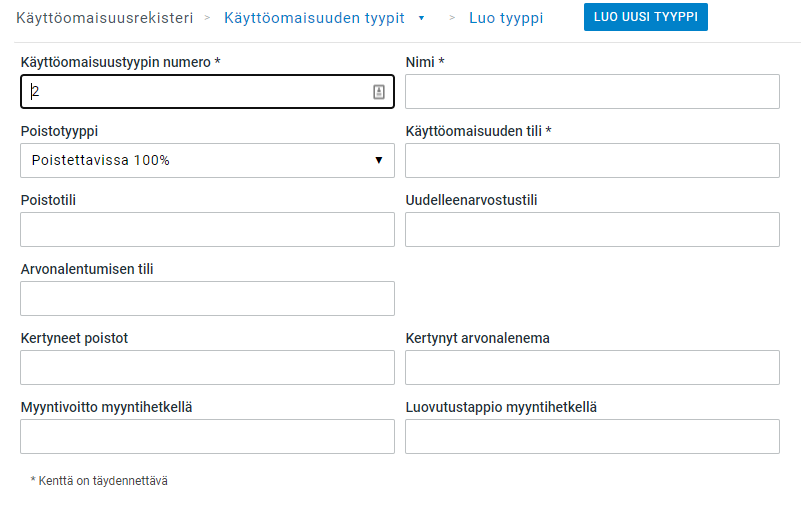Click the Arvonalentumisen tili field
The image size is (801, 508).
coord(207,298)
